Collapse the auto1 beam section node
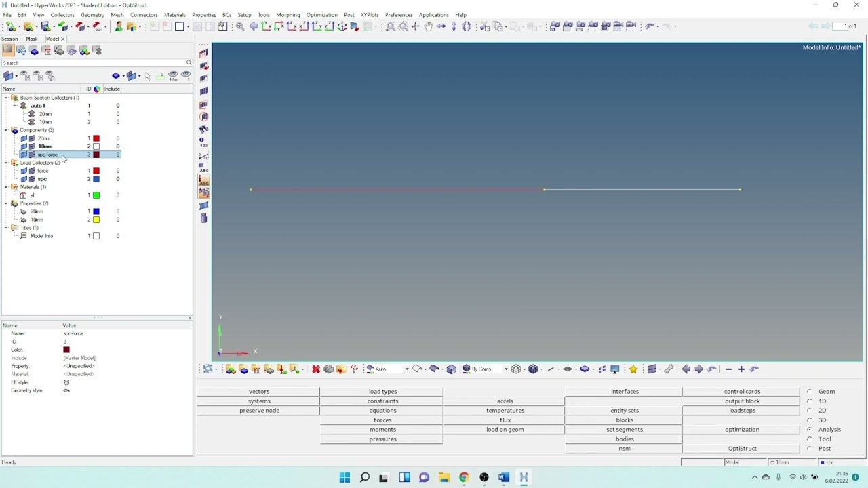This screenshot has height=488, width=868. coord(15,106)
